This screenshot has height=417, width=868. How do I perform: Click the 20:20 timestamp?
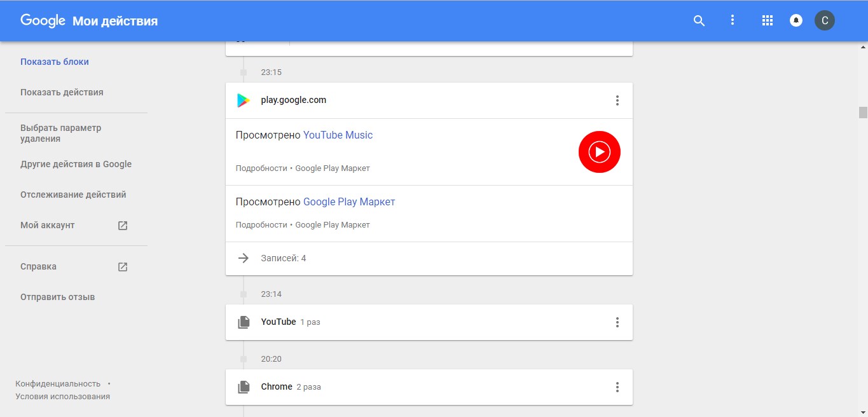coord(272,359)
